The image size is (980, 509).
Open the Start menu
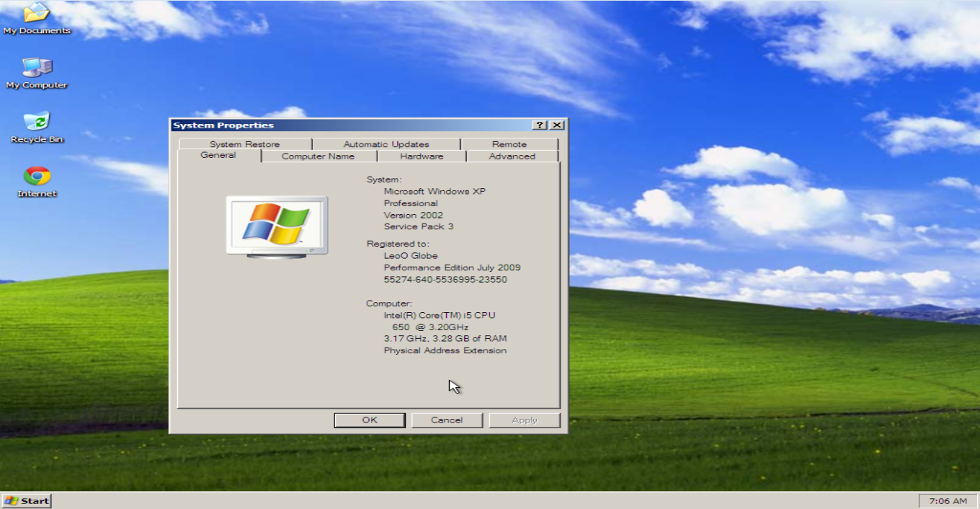click(x=27, y=500)
